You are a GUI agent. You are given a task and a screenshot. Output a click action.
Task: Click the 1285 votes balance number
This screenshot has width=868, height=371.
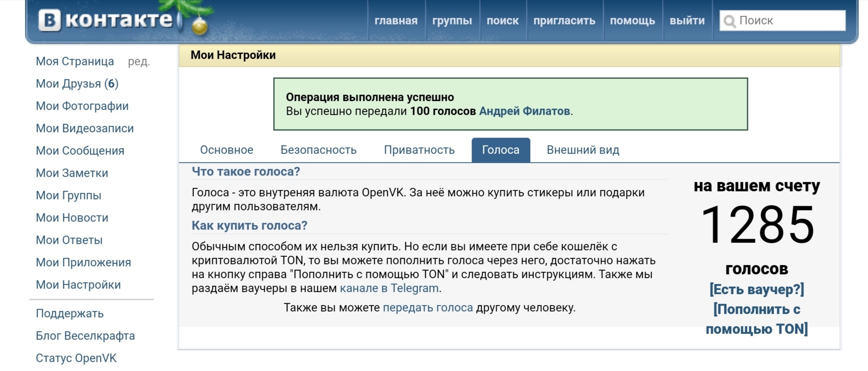pos(757,224)
